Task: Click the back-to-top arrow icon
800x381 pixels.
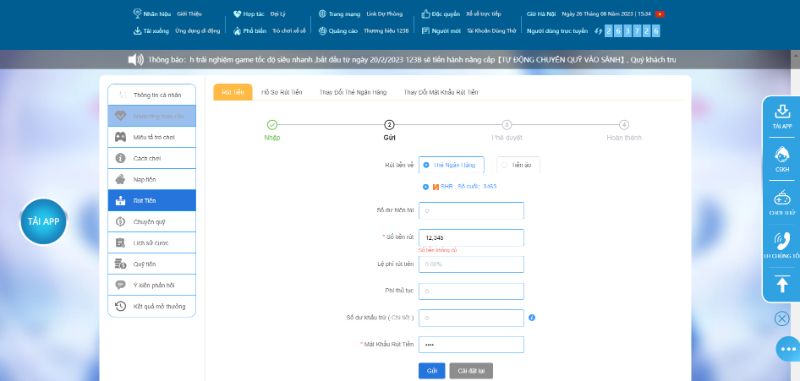Action: pyautogui.click(x=782, y=284)
